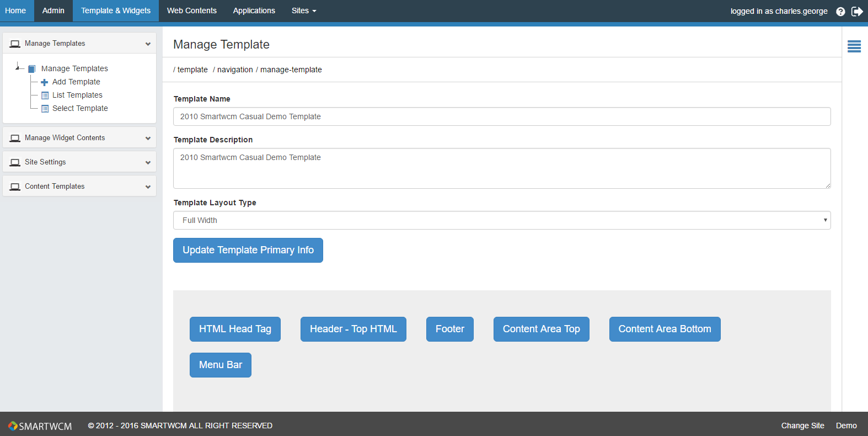The width and height of the screenshot is (868, 436).
Task: Open the Web Contents menu item
Action: (x=192, y=11)
